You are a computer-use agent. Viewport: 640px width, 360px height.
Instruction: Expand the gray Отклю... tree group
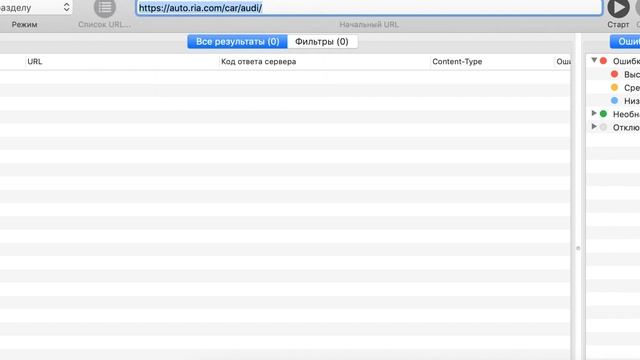tap(594, 127)
